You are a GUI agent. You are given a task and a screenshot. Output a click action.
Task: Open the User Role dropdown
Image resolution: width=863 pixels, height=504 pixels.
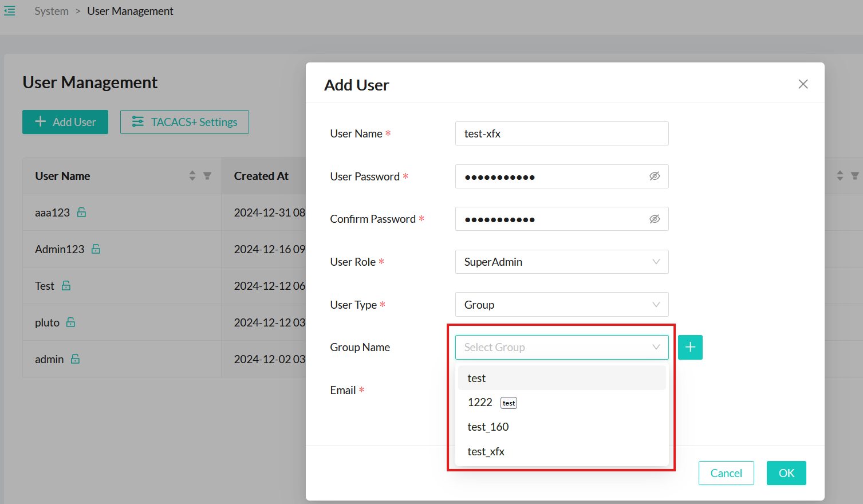(x=561, y=262)
